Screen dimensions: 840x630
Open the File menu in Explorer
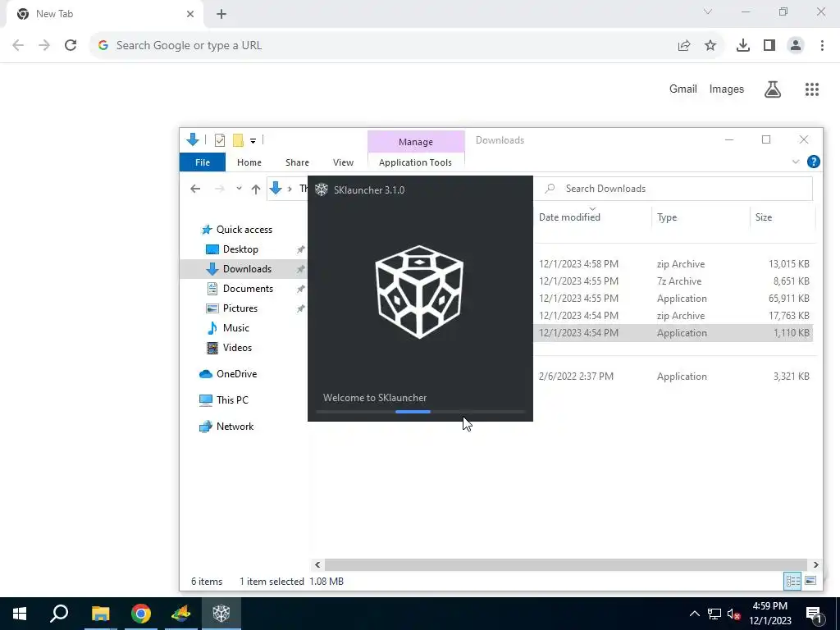point(203,162)
